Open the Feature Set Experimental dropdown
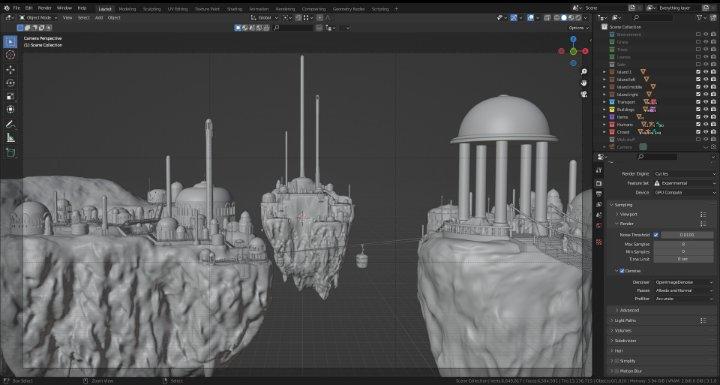720x385 pixels. (685, 183)
